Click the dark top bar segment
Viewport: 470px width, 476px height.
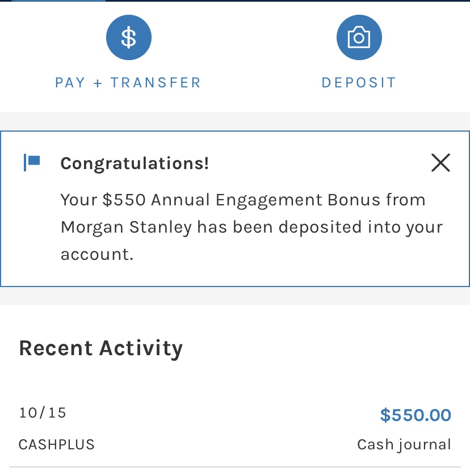pos(284,1)
